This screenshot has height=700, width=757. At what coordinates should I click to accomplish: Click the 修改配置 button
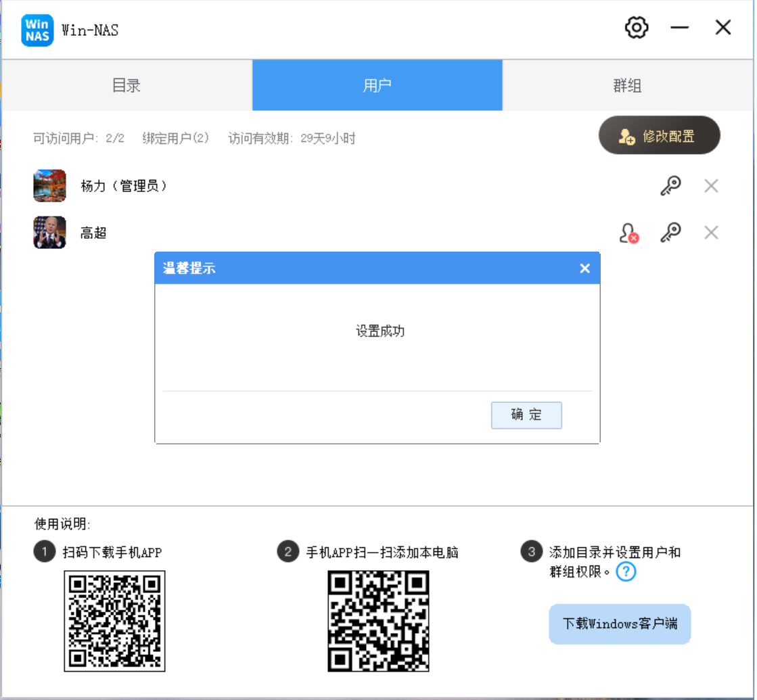[659, 135]
